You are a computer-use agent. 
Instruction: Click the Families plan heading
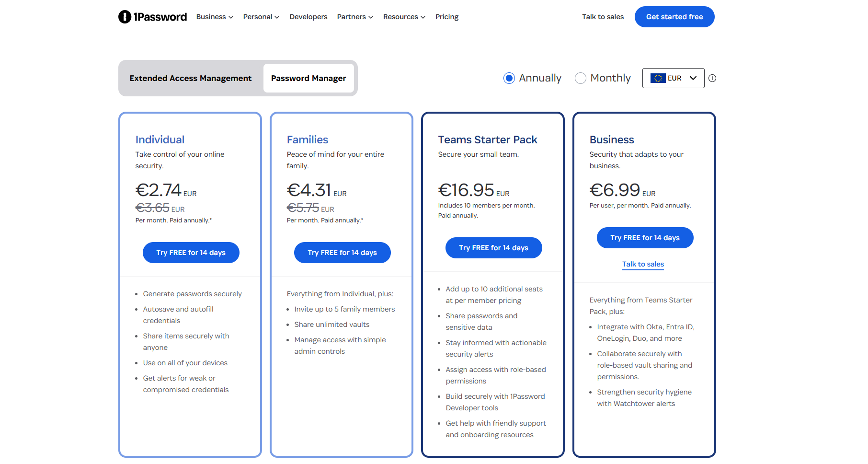pyautogui.click(x=308, y=139)
